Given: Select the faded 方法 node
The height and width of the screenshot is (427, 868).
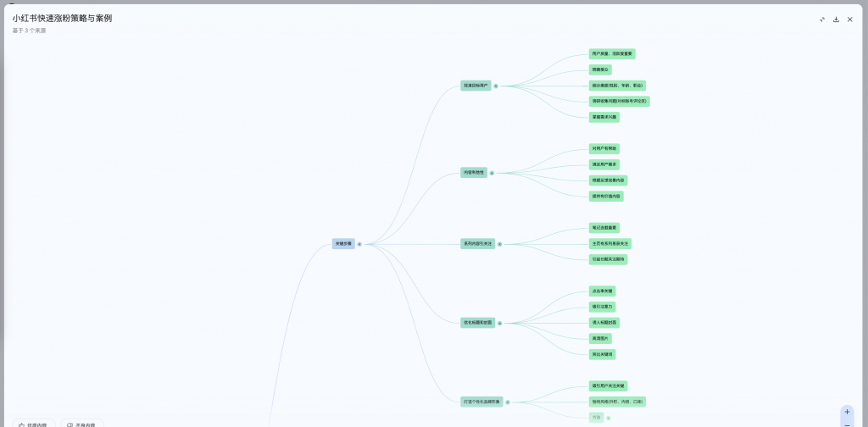Looking at the screenshot, I should 596,418.
